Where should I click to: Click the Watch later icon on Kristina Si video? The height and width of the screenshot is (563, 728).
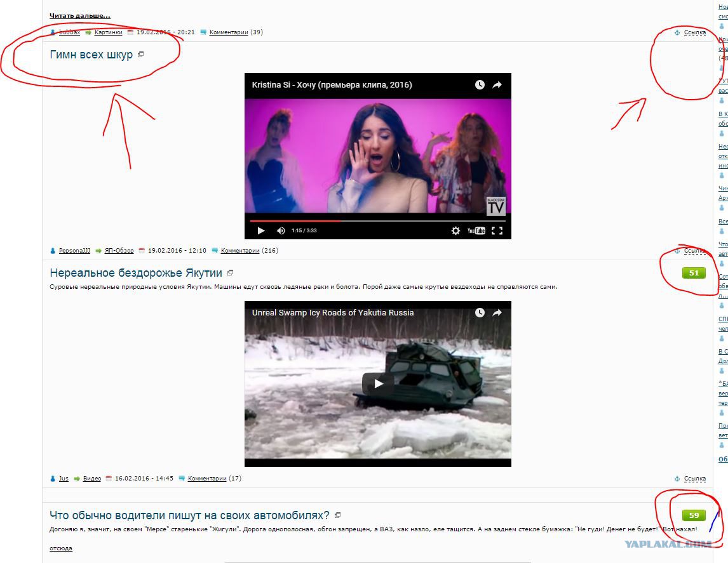480,85
